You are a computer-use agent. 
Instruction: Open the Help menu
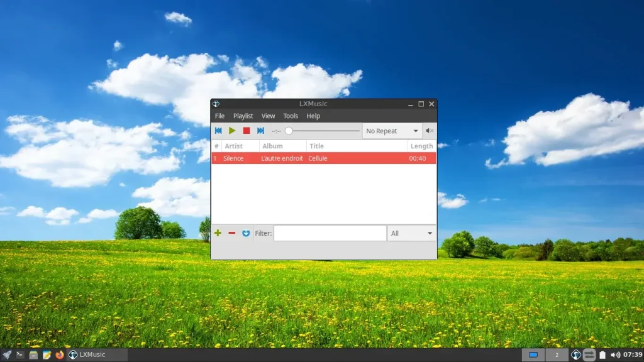313,116
